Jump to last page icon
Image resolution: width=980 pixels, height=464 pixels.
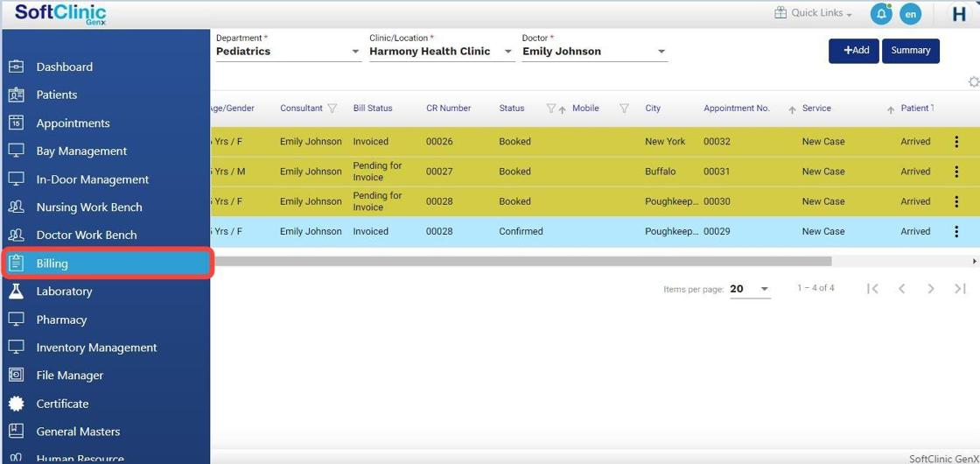pyautogui.click(x=960, y=289)
